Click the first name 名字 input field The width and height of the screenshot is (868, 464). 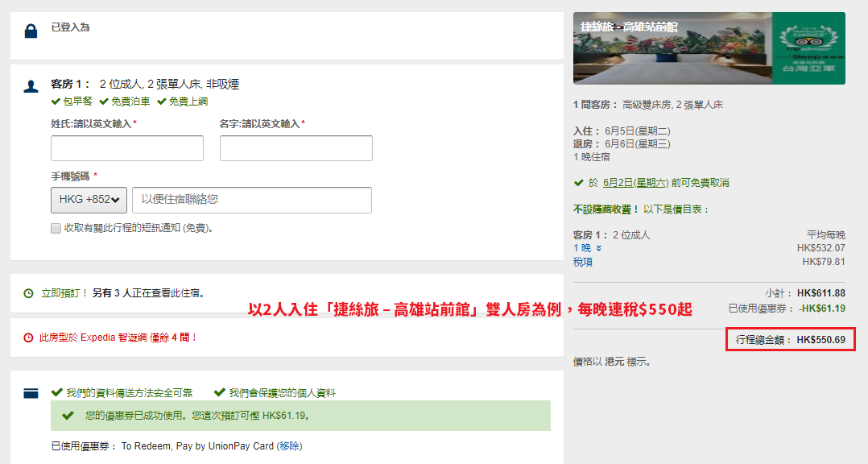(296, 148)
